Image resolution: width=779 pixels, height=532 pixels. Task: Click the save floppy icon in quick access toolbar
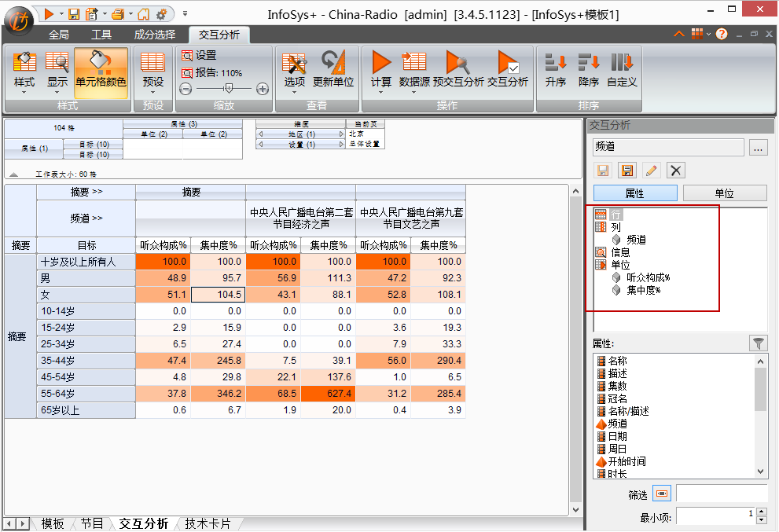coord(74,14)
